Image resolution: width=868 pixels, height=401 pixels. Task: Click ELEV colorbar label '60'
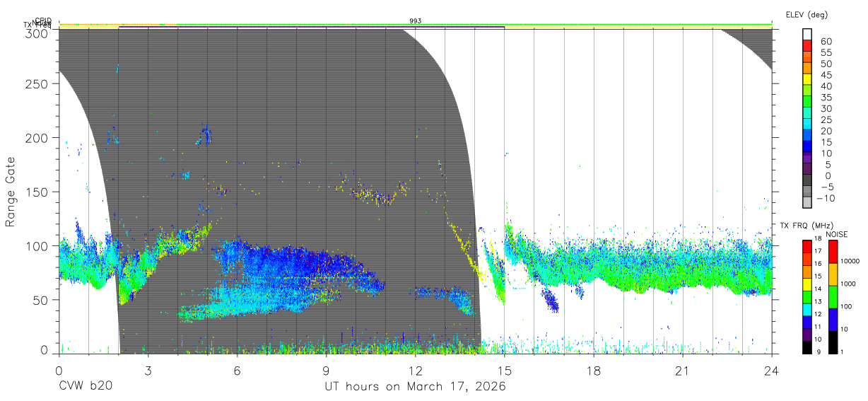826,42
